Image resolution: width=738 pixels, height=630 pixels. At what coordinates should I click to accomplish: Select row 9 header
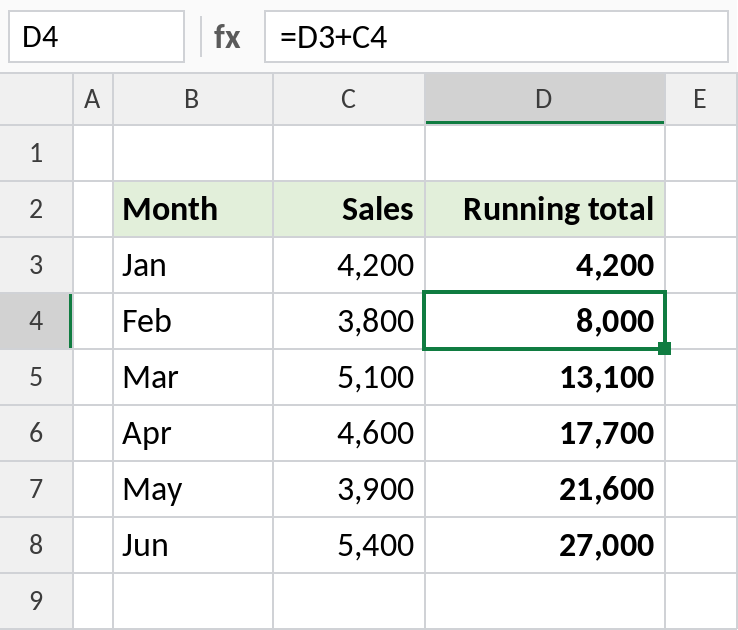tap(36, 601)
